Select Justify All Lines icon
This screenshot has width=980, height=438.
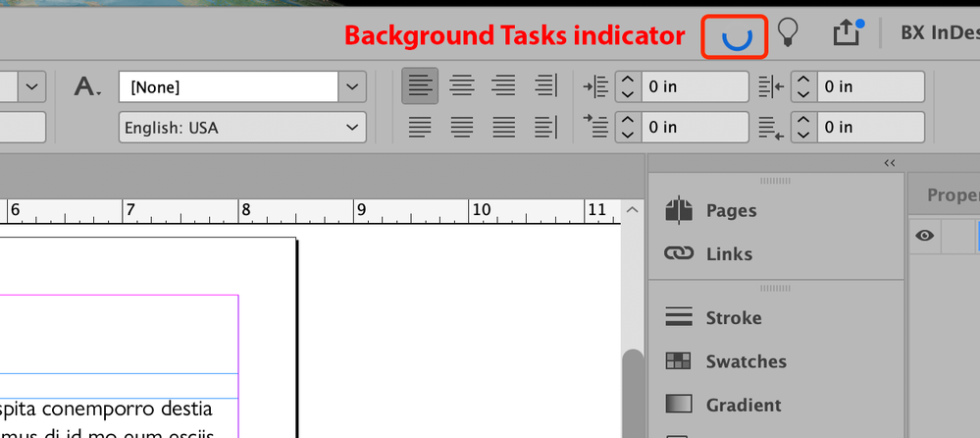click(503, 127)
